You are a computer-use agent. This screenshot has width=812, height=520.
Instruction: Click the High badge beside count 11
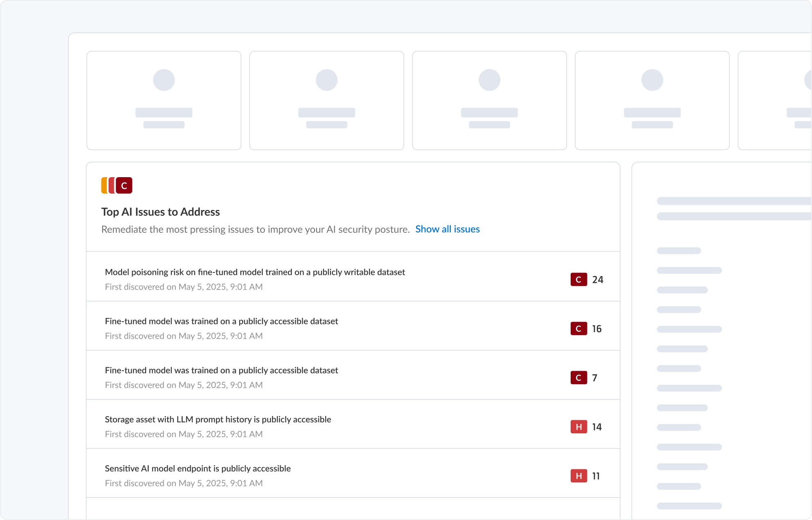pos(578,476)
